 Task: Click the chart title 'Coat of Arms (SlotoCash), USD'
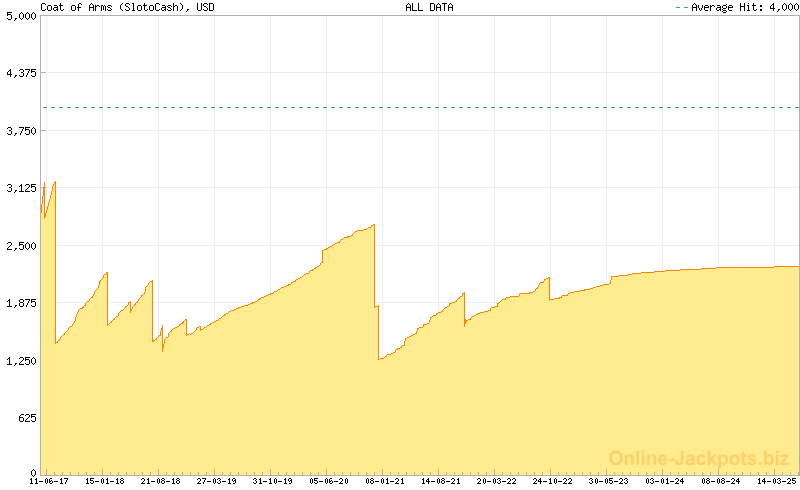(126, 7)
